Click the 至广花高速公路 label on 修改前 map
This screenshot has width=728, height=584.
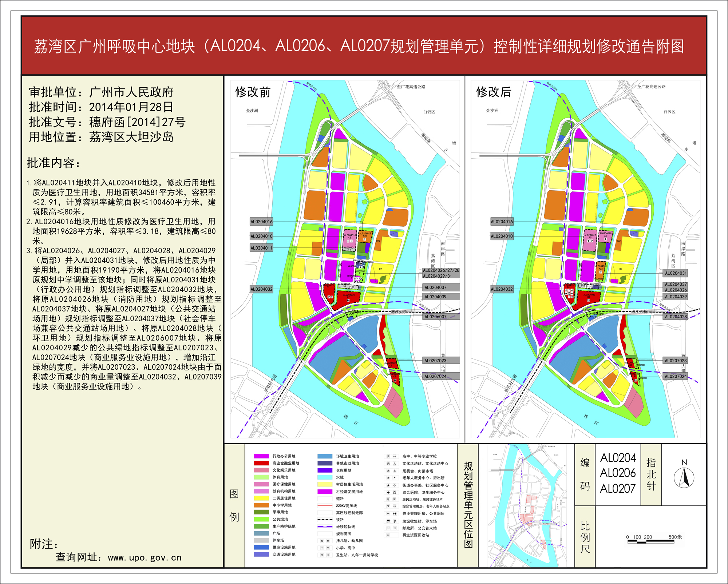click(x=411, y=87)
